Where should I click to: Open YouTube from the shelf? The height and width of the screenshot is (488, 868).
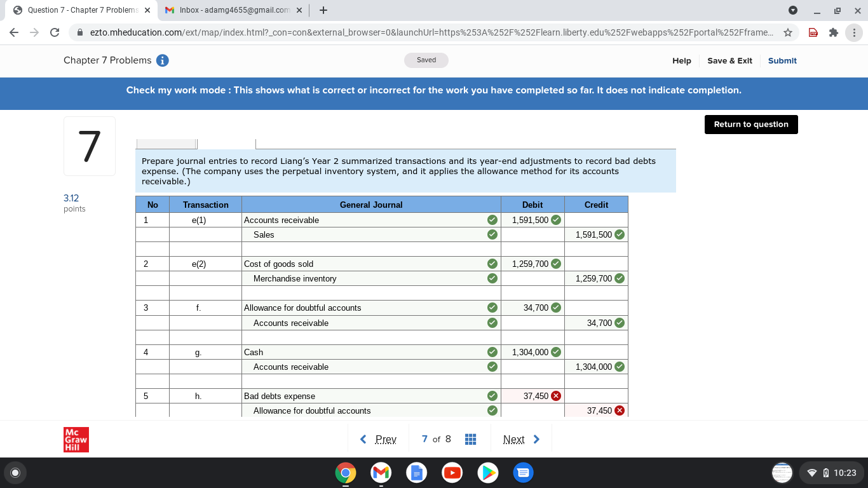pyautogui.click(x=452, y=473)
